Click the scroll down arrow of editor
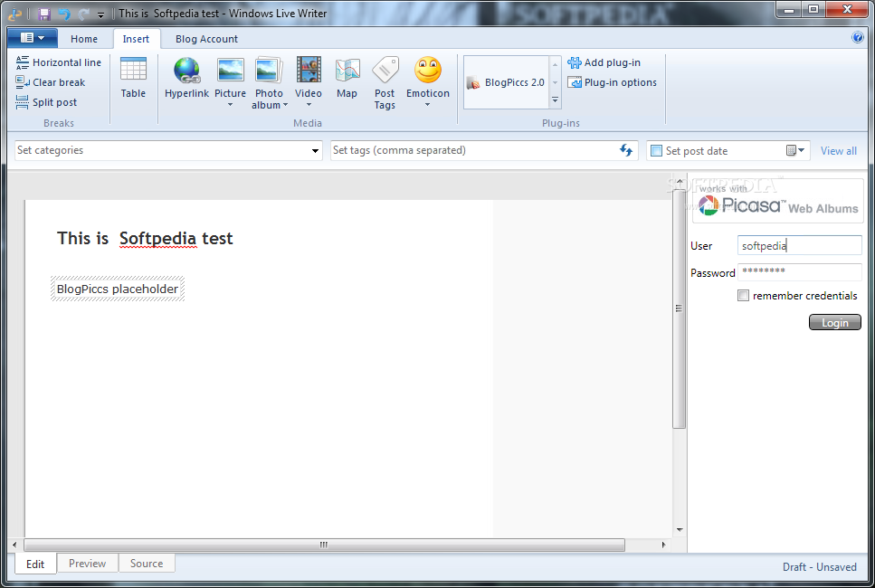Screen dimensions: 875x588 pyautogui.click(x=680, y=529)
